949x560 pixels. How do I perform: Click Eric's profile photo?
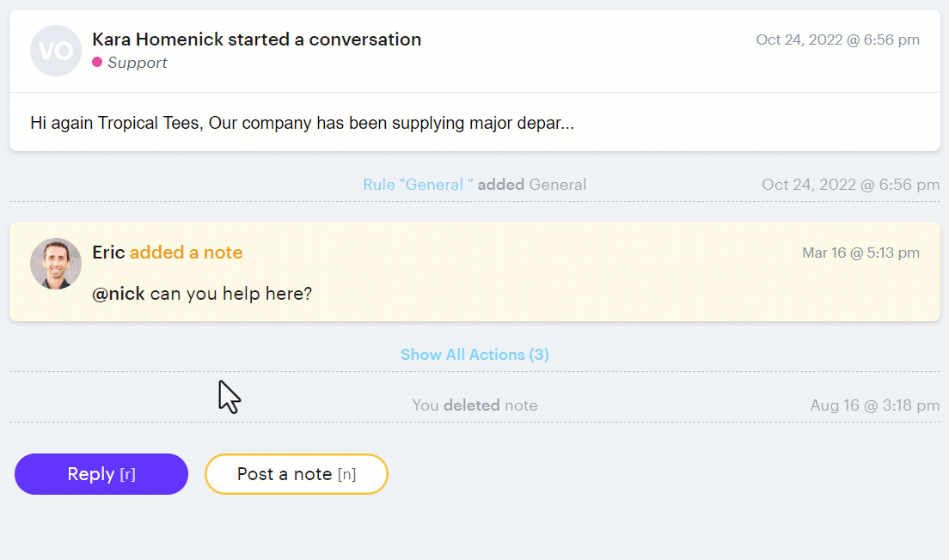[56, 264]
